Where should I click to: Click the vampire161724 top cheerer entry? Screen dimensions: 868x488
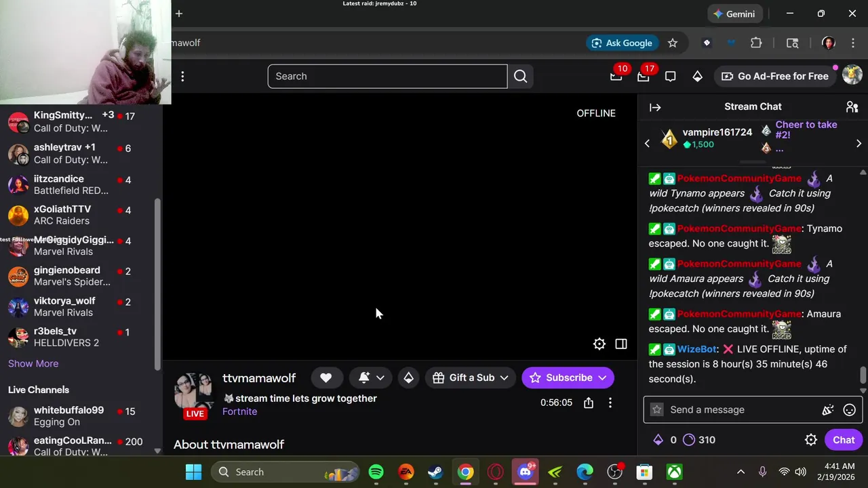click(706, 138)
